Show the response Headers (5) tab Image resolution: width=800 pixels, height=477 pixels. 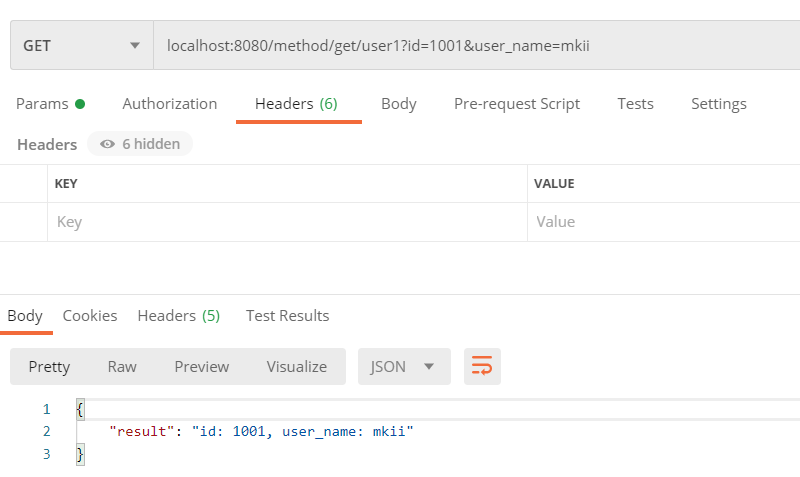pyautogui.click(x=178, y=316)
